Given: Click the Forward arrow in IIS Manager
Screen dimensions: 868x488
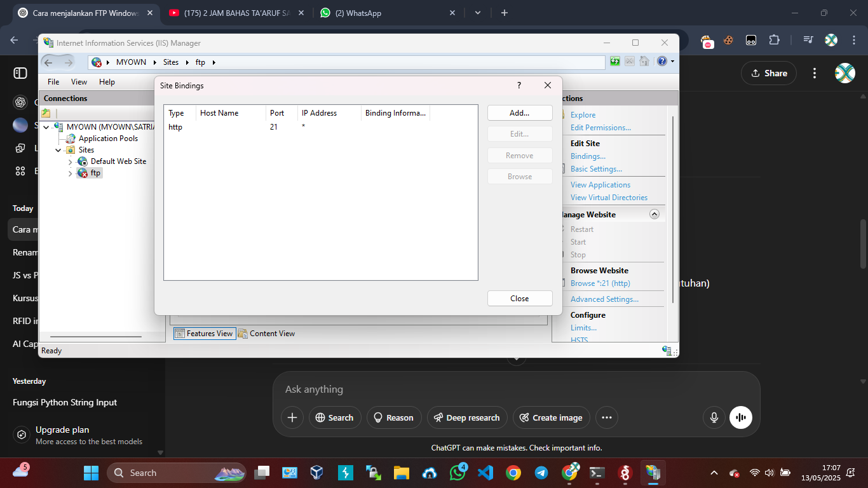Looking at the screenshot, I should coord(68,62).
